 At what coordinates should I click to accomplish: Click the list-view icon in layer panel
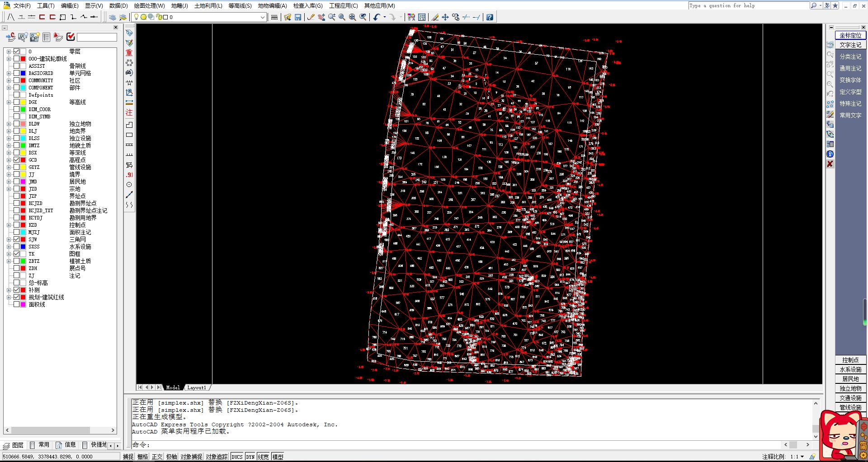pyautogui.click(x=47, y=37)
